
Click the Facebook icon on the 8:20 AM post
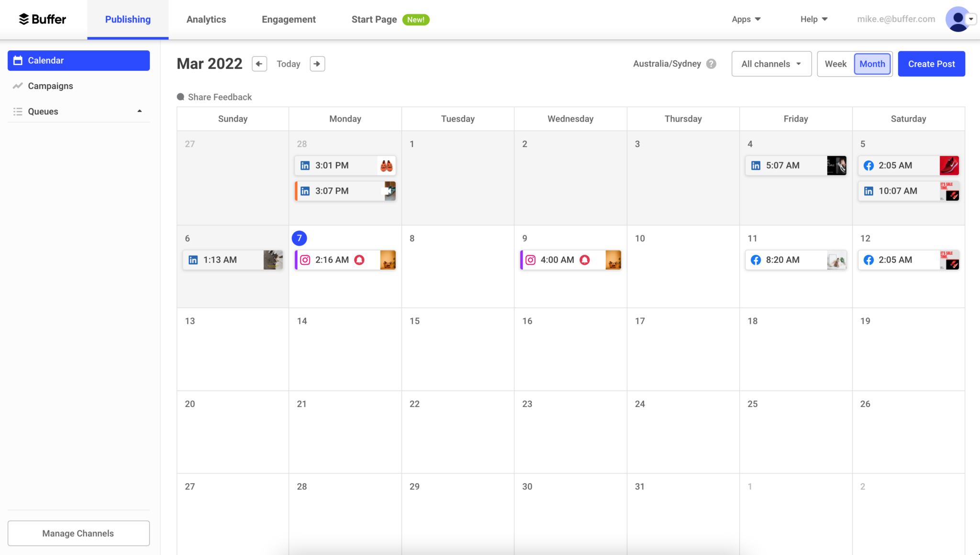point(756,260)
